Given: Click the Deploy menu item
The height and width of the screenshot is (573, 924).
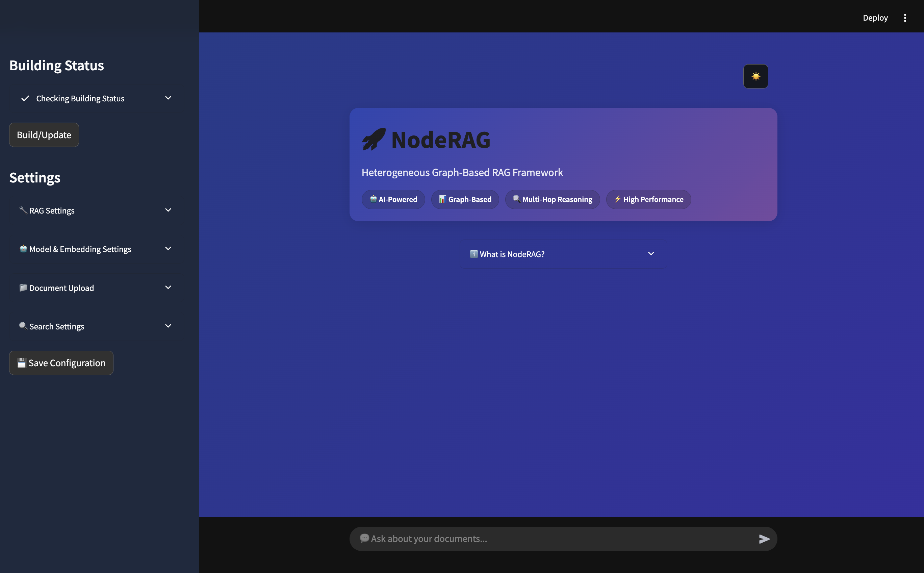Looking at the screenshot, I should [x=875, y=18].
